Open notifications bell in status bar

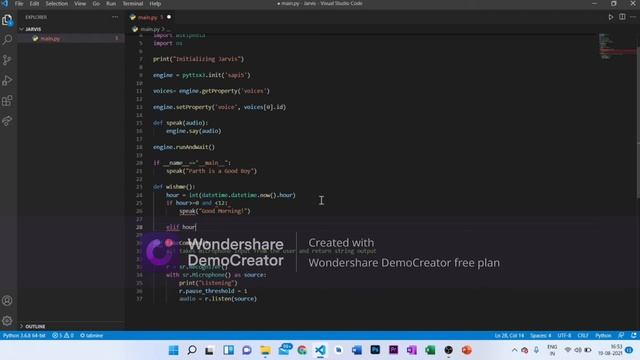(x=633, y=336)
